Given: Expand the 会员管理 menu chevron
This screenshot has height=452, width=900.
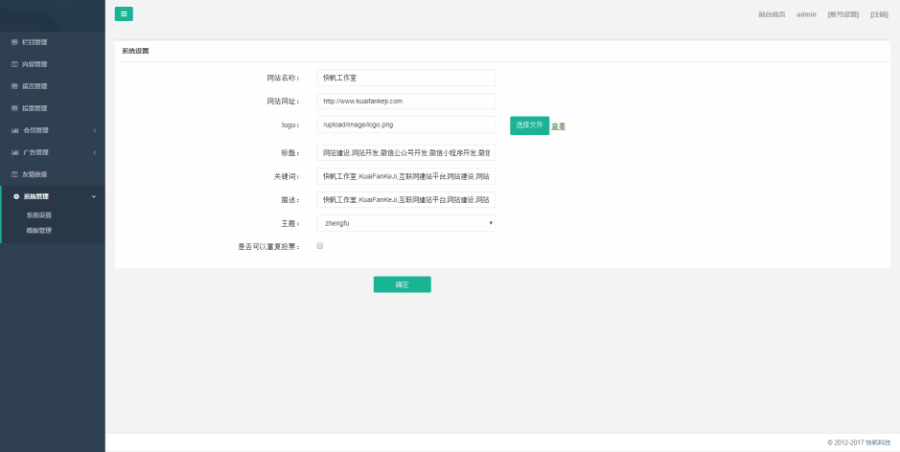Looking at the screenshot, I should [x=95, y=130].
